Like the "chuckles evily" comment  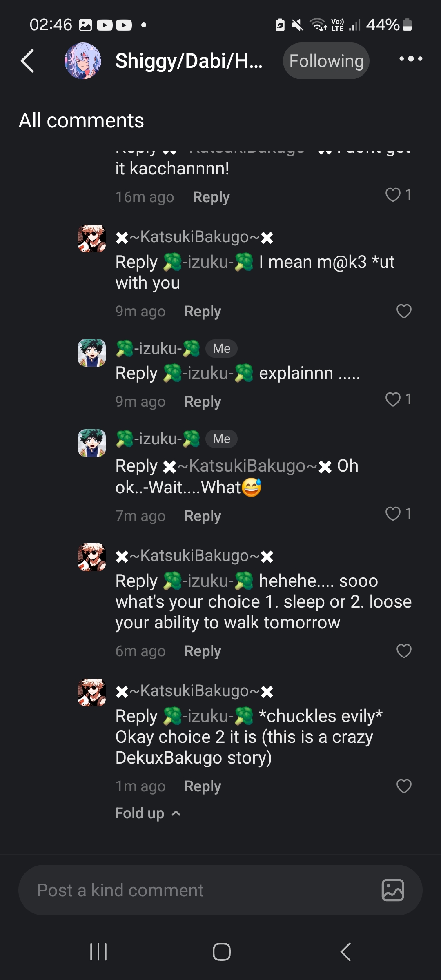click(404, 786)
